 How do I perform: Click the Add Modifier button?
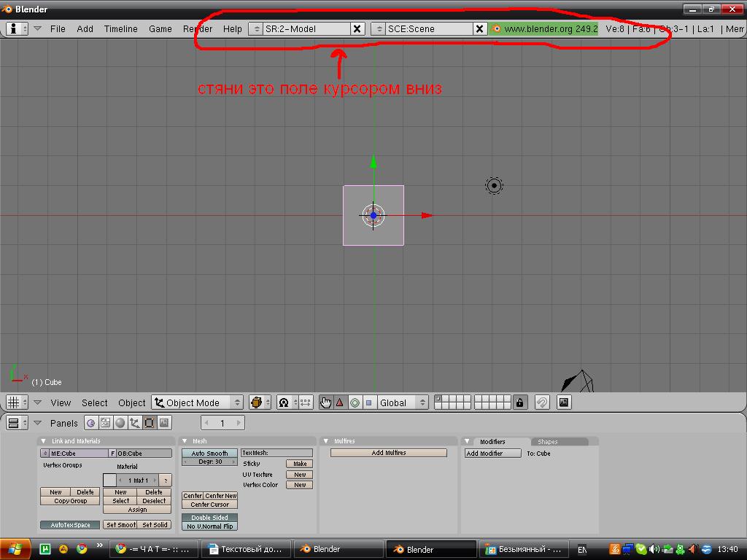(x=492, y=453)
